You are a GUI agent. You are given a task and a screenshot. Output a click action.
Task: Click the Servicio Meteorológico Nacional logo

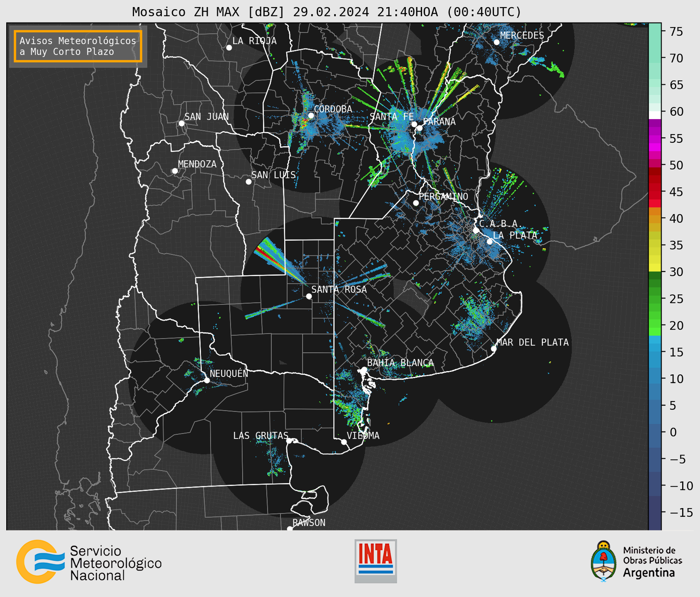point(89,562)
